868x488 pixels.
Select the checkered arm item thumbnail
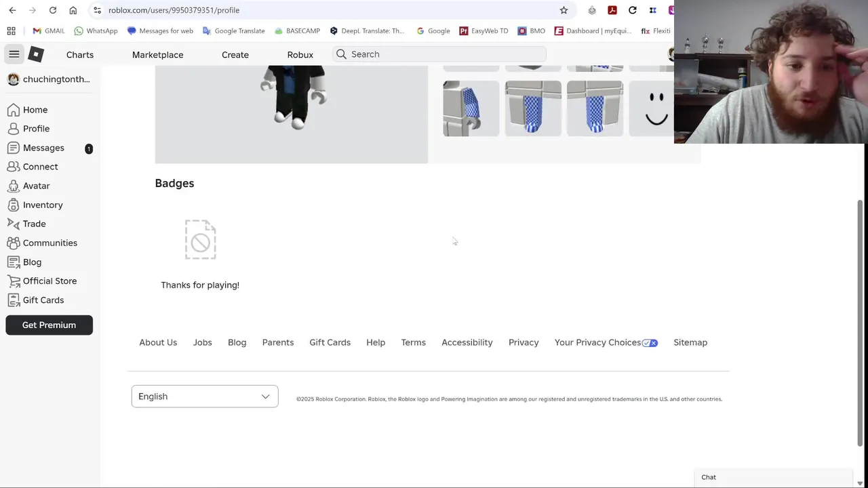pos(471,108)
